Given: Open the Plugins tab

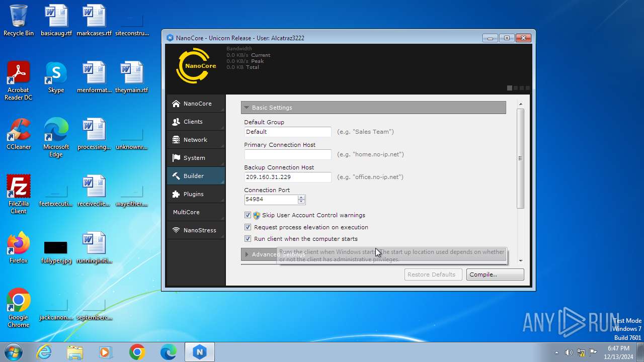Looking at the screenshot, I should pyautogui.click(x=196, y=194).
